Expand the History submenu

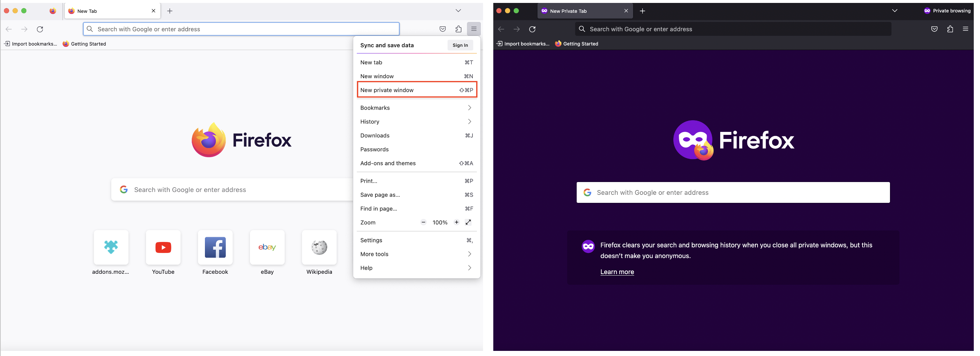tap(416, 122)
